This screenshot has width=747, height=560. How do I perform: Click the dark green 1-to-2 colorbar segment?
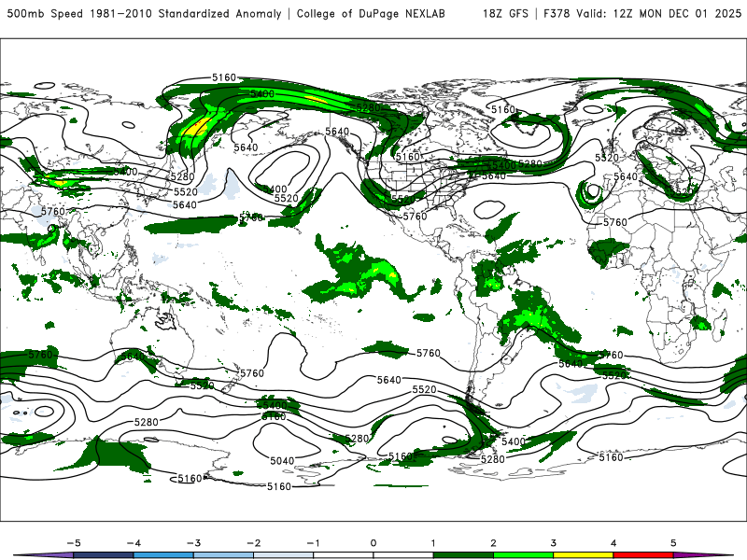(463, 555)
